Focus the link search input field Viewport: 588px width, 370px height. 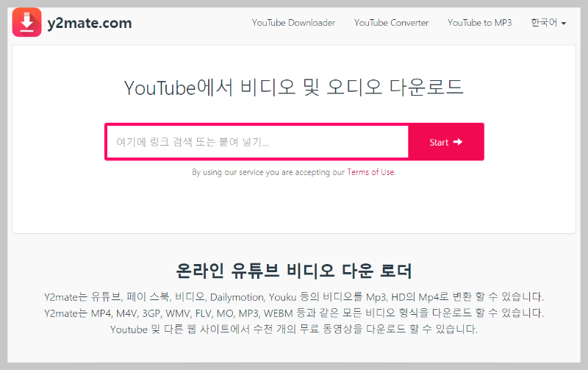258,142
